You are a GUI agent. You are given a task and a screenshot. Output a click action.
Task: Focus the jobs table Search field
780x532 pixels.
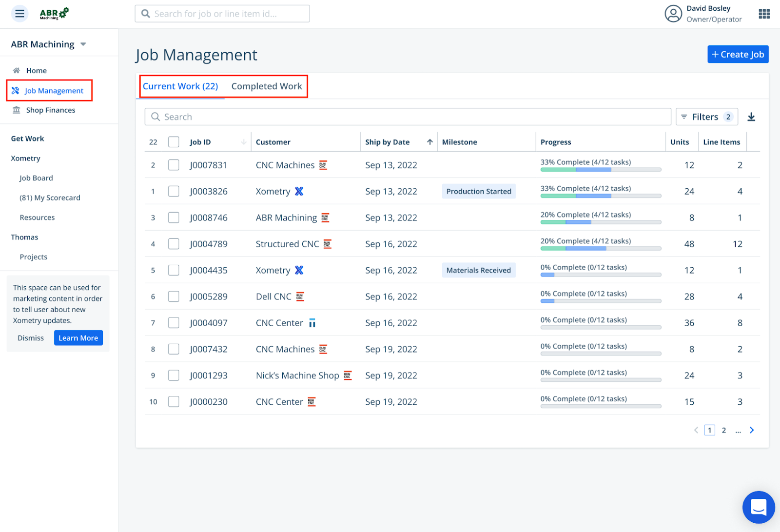point(408,117)
